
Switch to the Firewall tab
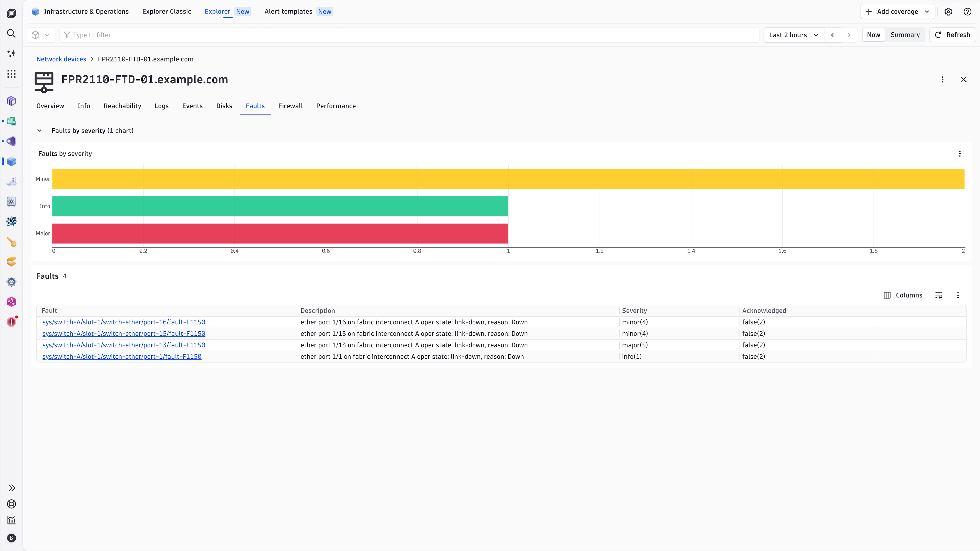pos(290,106)
